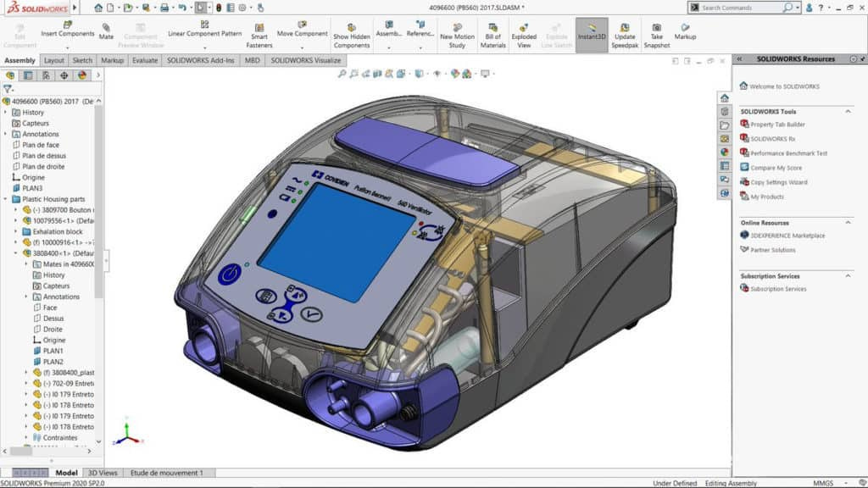Open ConfigurationManager tab icon

point(46,75)
